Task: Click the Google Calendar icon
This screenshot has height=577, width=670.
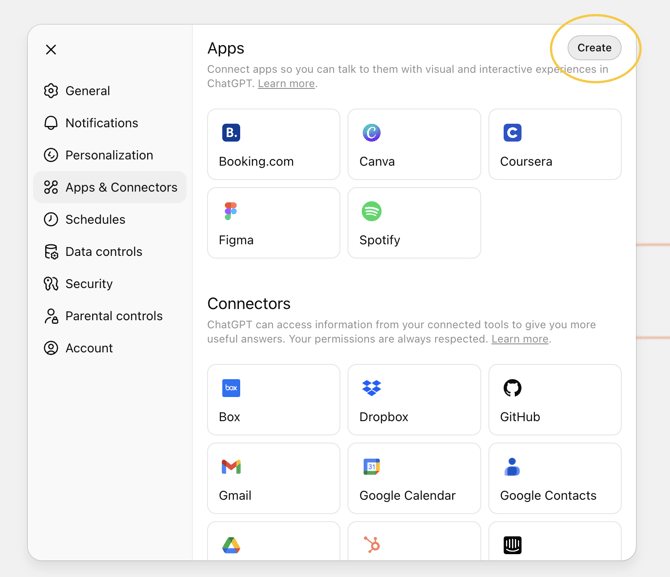Action: click(371, 467)
